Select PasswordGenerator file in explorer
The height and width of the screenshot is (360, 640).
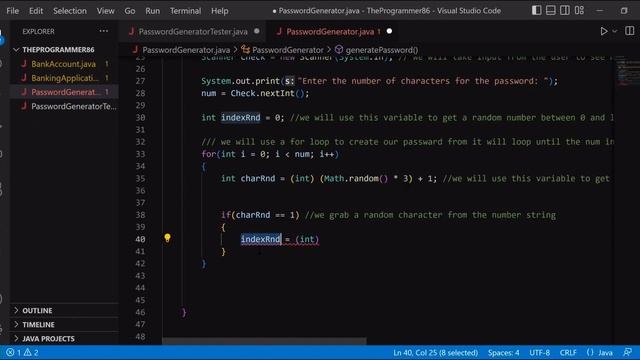pyautogui.click(x=64, y=92)
